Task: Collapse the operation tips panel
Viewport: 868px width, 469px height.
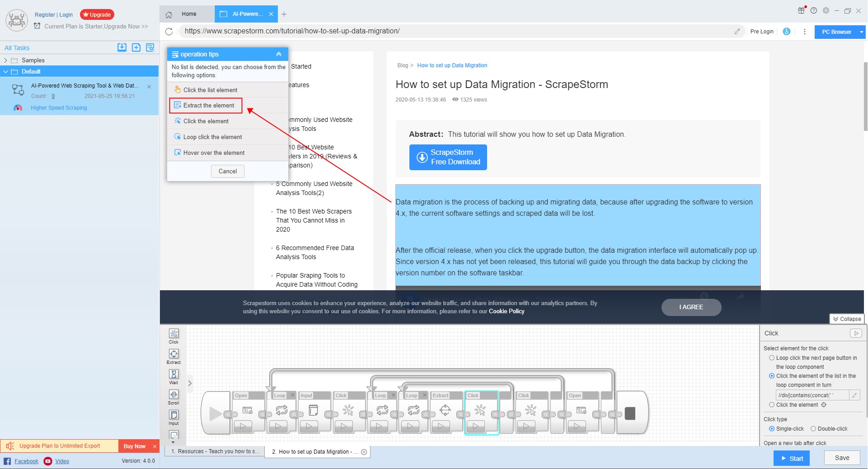Action: [x=279, y=54]
